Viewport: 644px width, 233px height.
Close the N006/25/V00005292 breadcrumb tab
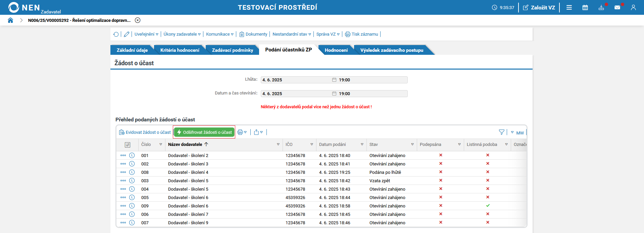pyautogui.click(x=138, y=20)
